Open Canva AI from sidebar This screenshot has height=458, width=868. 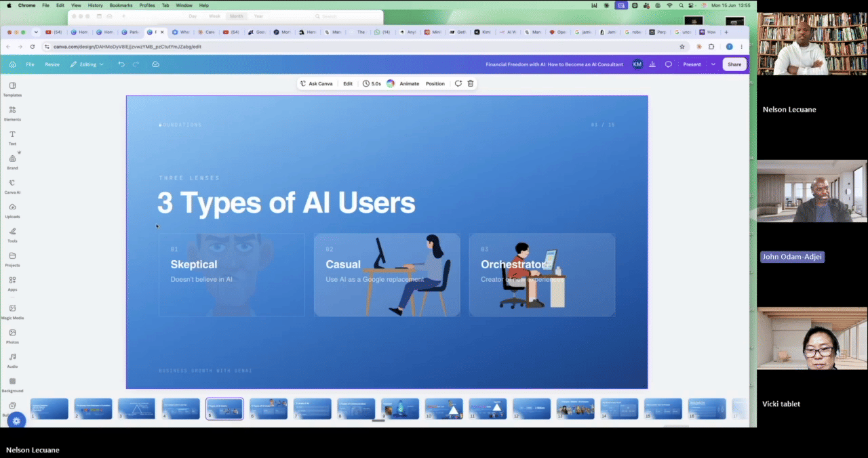tap(12, 186)
